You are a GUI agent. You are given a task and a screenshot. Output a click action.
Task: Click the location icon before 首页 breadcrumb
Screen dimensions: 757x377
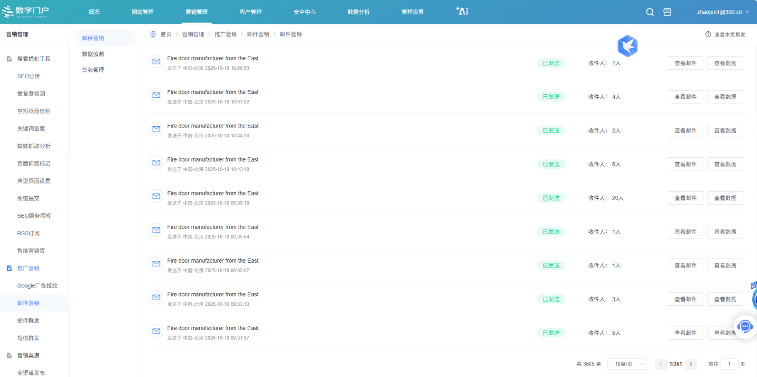coord(154,34)
